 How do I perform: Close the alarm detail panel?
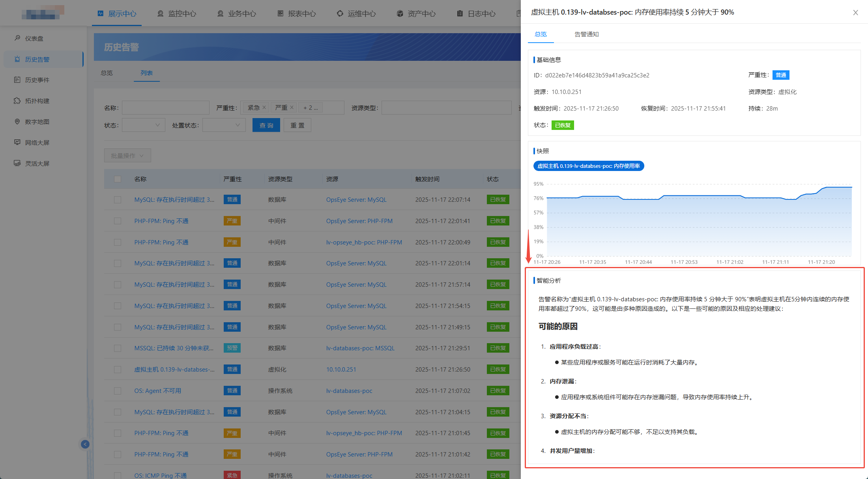pyautogui.click(x=855, y=13)
